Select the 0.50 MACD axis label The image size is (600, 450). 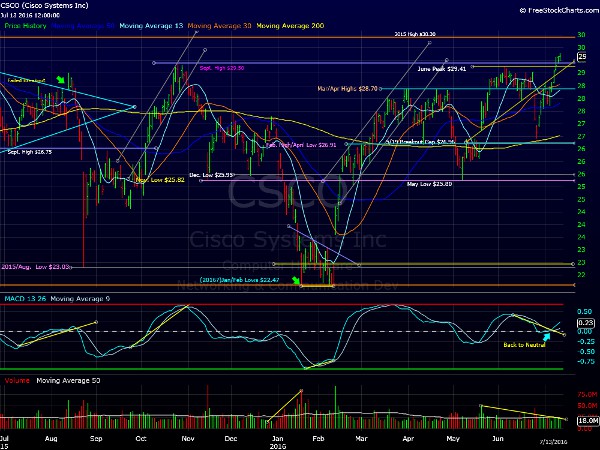[585, 311]
